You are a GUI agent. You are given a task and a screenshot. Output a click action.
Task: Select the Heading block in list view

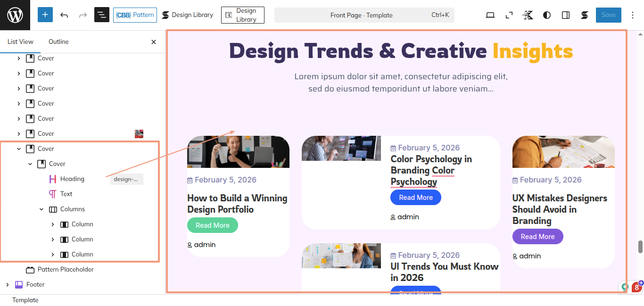pyautogui.click(x=72, y=179)
